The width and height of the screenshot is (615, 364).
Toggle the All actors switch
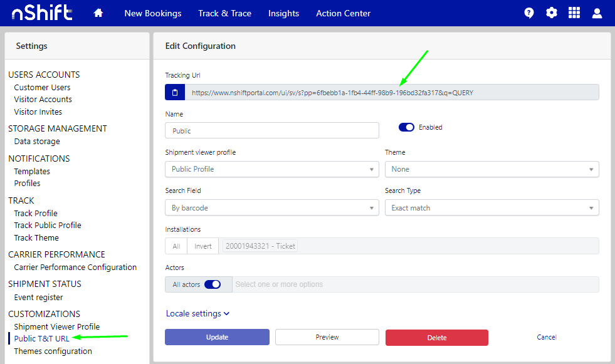tap(213, 284)
